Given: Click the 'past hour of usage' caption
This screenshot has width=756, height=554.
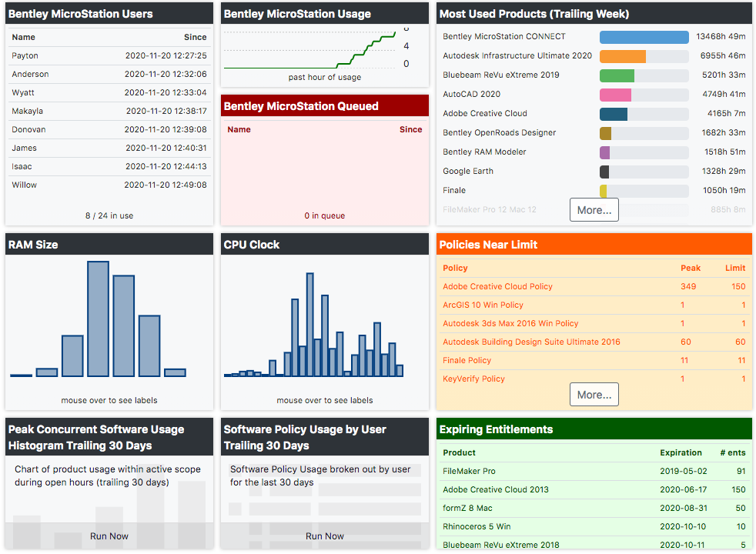Looking at the screenshot, I should point(324,77).
